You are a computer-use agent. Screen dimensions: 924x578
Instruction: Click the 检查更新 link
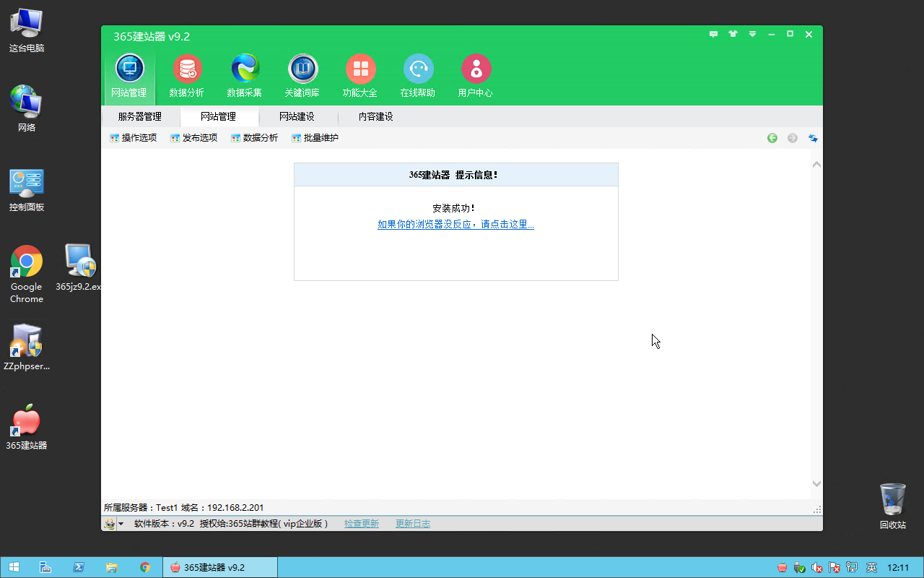(x=362, y=524)
